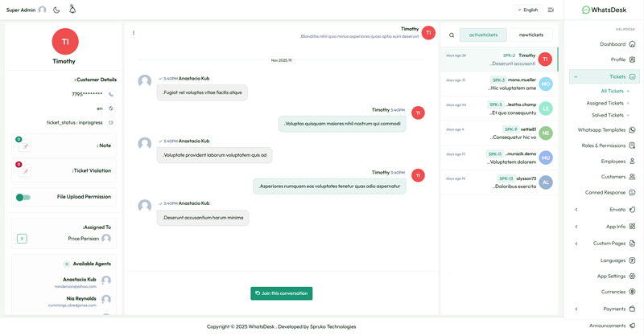Toggle dark mode with the moon icon
Viewport: 644px width, 336px height.
(56, 10)
